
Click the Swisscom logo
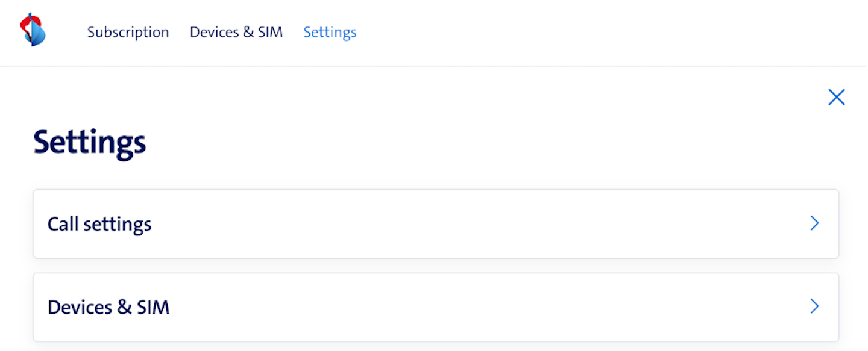[33, 30]
